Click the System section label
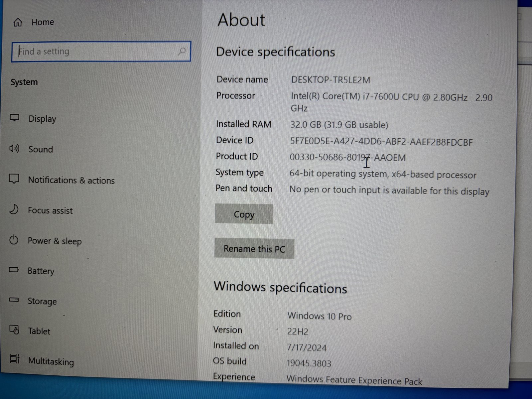The height and width of the screenshot is (399, 532). point(24,82)
